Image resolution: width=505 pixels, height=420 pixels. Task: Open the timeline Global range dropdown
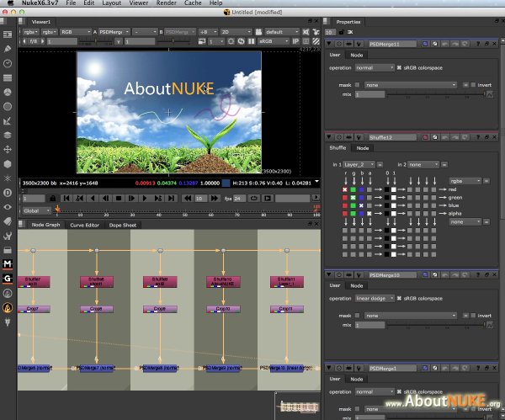[x=37, y=210]
